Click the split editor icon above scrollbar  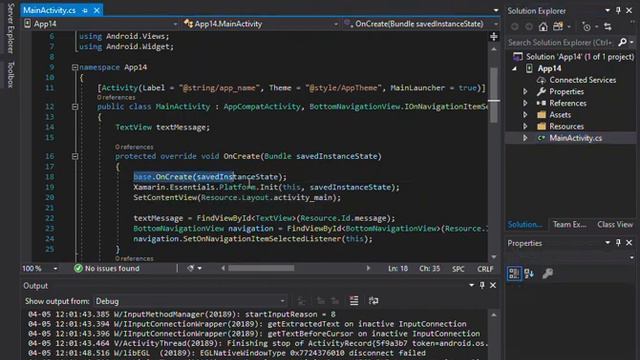click(494, 37)
